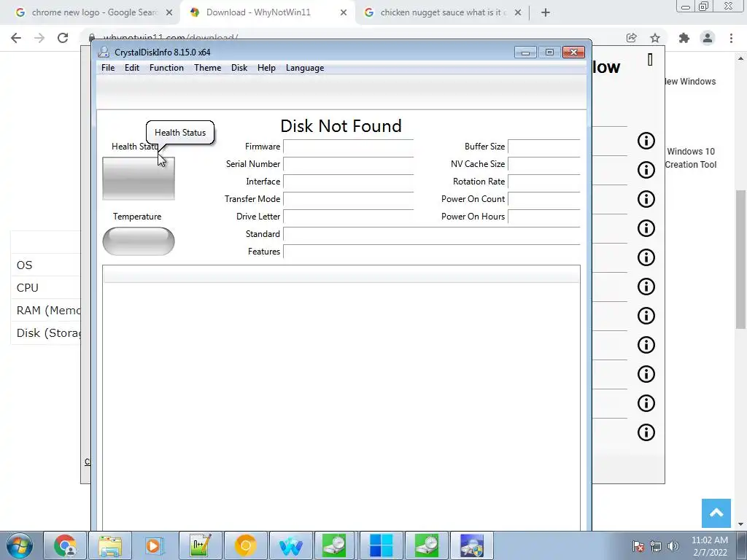Click the Drive Letter field
This screenshot has width=747, height=560.
348,217
